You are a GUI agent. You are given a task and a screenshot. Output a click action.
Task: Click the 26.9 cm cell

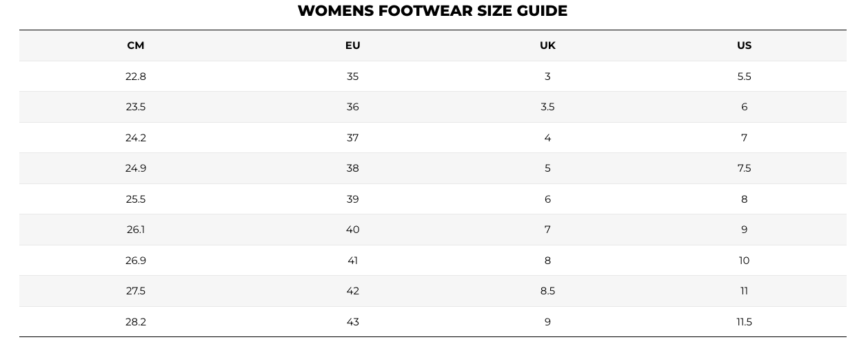click(x=136, y=261)
